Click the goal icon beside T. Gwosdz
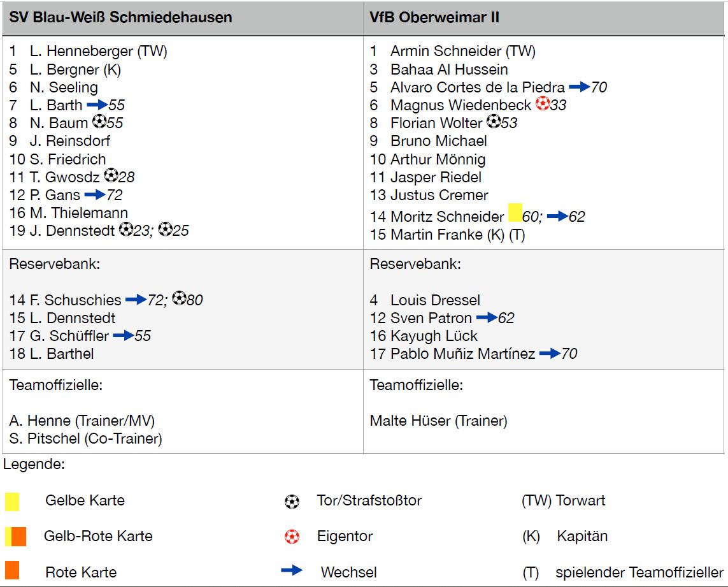Image resolution: width=728 pixels, height=587 pixels. [x=111, y=176]
